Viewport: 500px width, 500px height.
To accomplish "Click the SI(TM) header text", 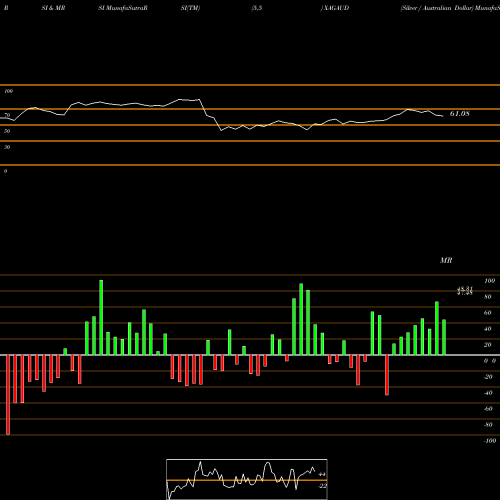I will click(190, 8).
